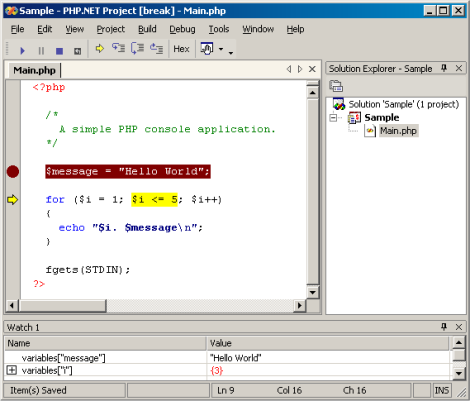
Task: Click the editor horizontal scrollbar right arrow
Action: (300, 305)
